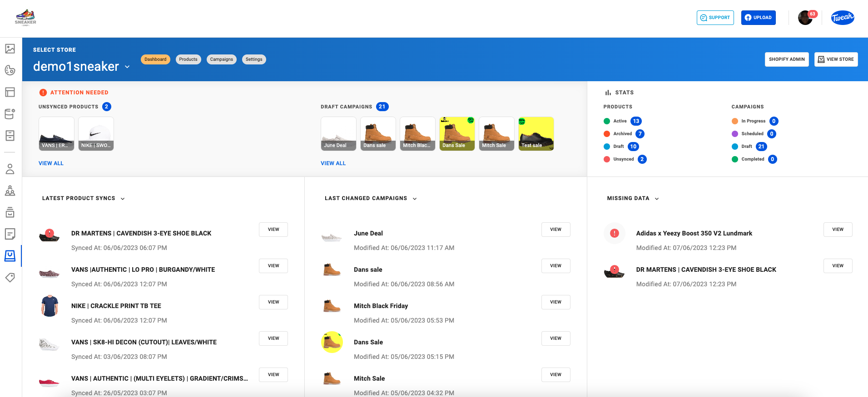868x397 pixels.
Task: Click the In Progress campaigns count
Action: click(x=774, y=121)
